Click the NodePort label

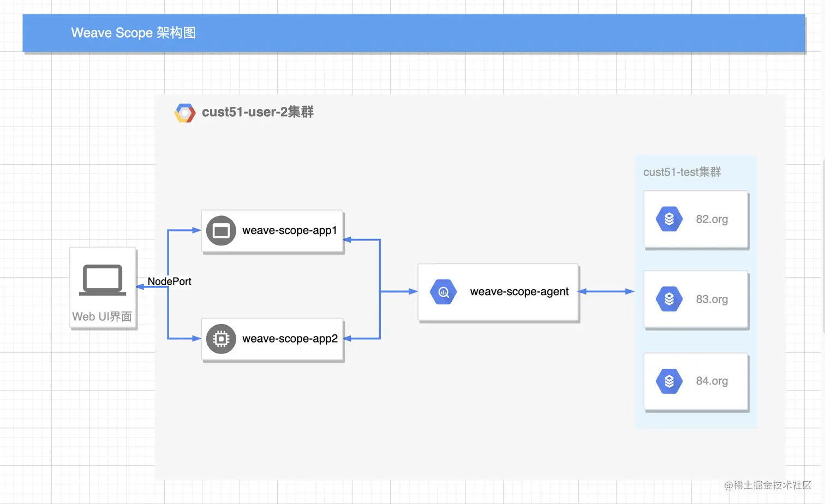coord(170,281)
